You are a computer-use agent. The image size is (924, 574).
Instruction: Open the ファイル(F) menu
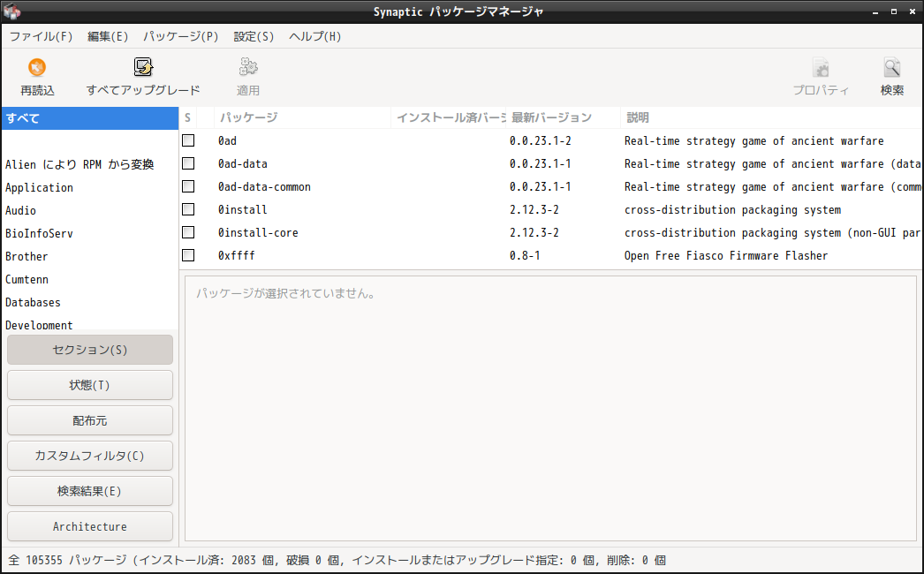point(41,36)
